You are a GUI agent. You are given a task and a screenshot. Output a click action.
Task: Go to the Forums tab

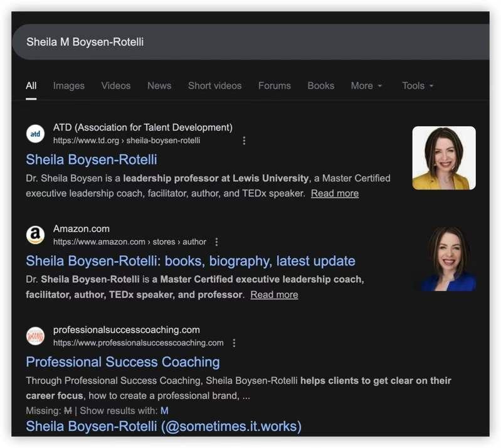click(x=275, y=86)
